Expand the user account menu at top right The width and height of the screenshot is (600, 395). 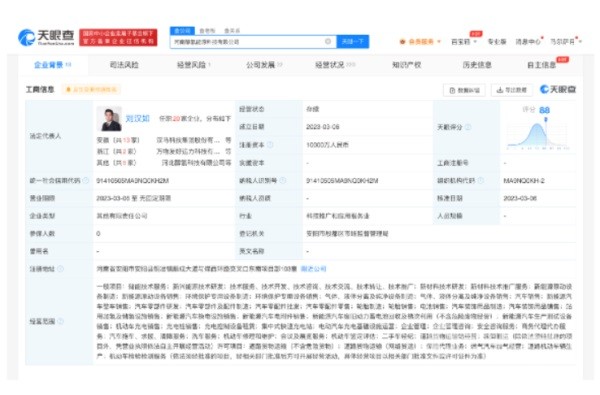click(x=566, y=41)
